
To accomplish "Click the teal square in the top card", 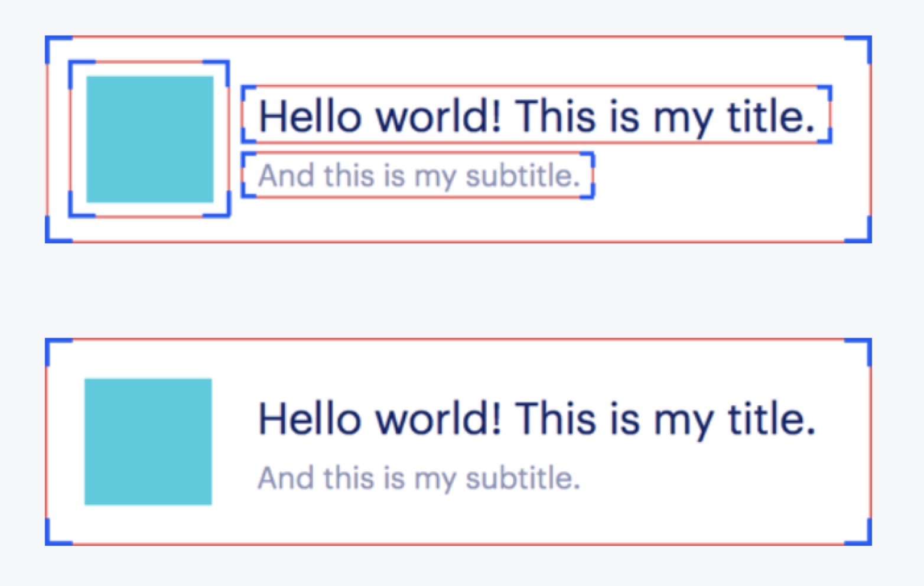I will pyautogui.click(x=150, y=139).
